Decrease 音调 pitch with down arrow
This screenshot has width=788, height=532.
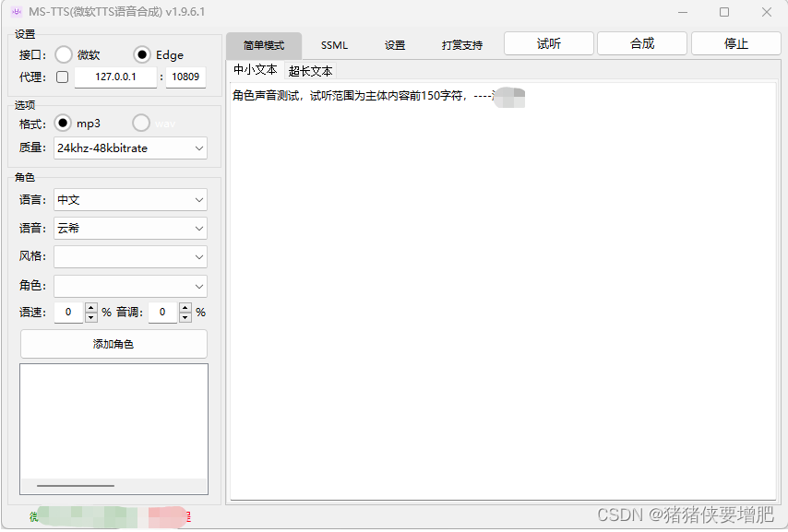coord(185,317)
